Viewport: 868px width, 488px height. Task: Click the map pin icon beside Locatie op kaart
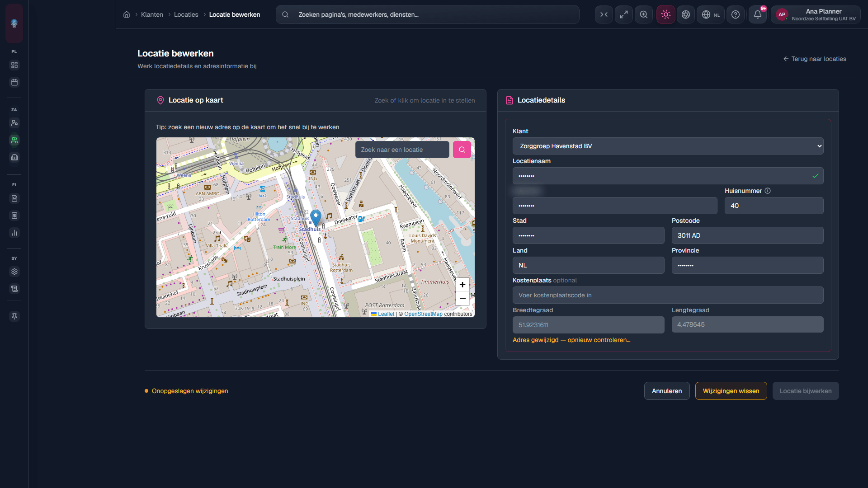point(160,100)
